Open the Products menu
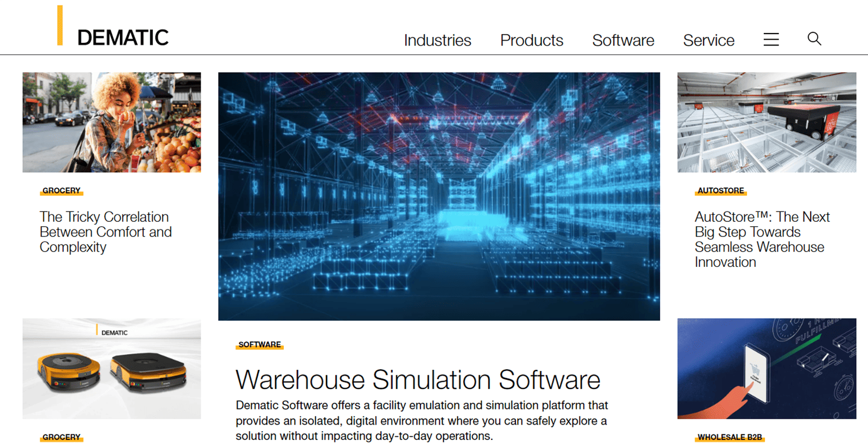 point(532,40)
